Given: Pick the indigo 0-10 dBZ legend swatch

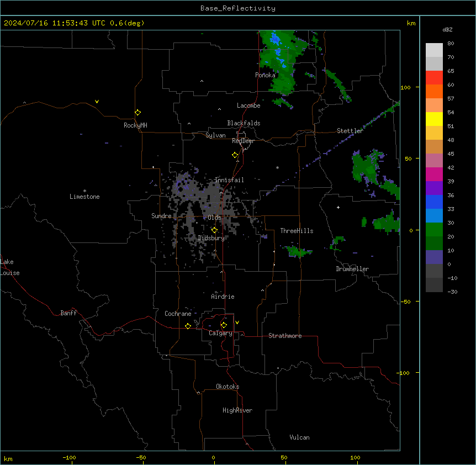Looking at the screenshot, I should coord(434,257).
